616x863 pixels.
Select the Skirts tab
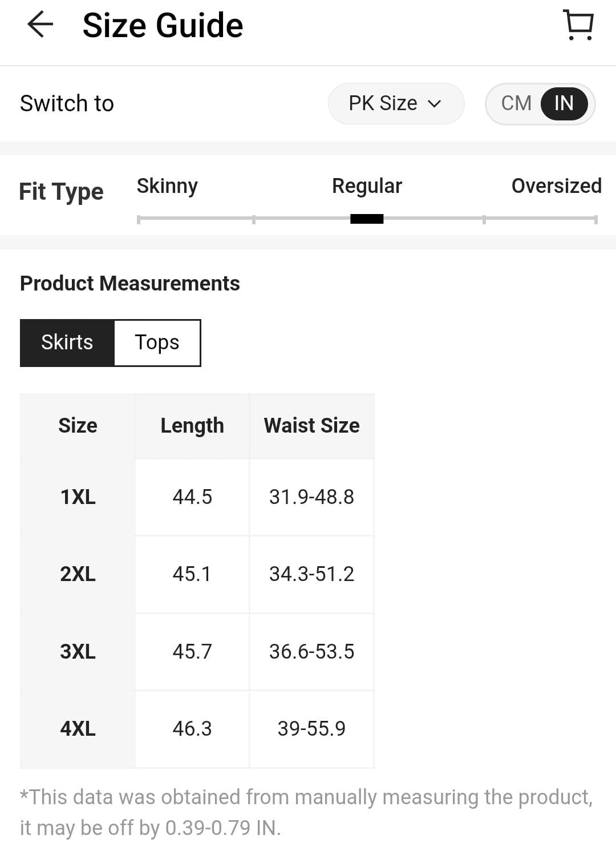[67, 342]
